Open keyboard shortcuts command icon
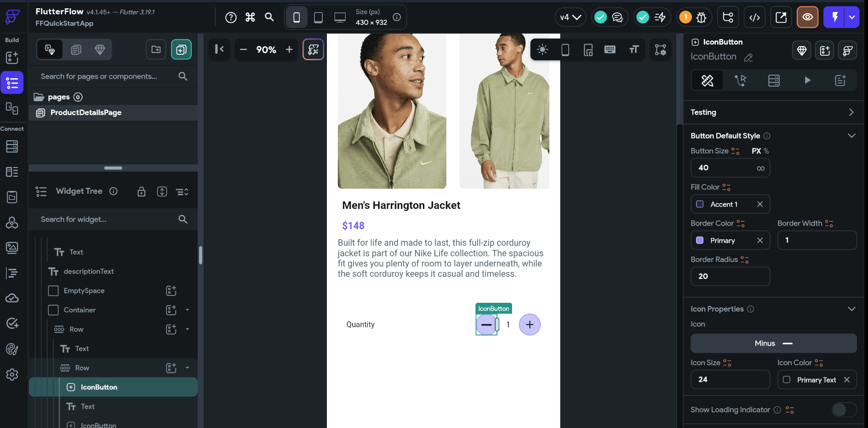Screen dimensions: 868x428 coord(250,17)
